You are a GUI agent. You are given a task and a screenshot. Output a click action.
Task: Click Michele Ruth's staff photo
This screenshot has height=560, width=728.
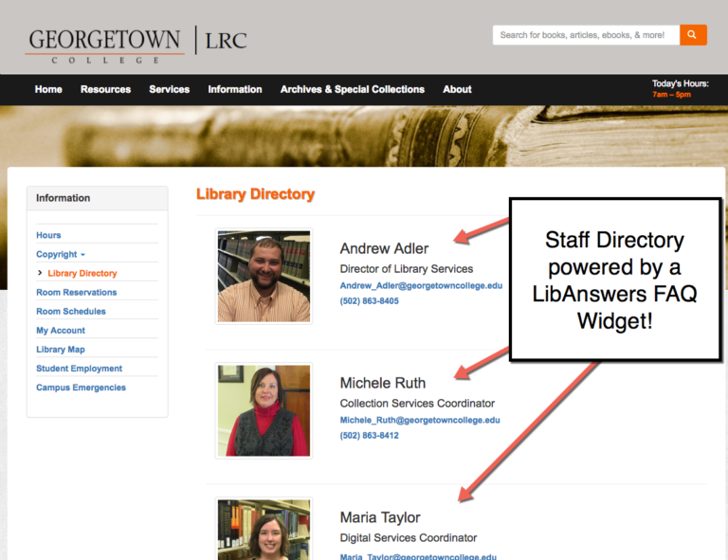coord(264,410)
